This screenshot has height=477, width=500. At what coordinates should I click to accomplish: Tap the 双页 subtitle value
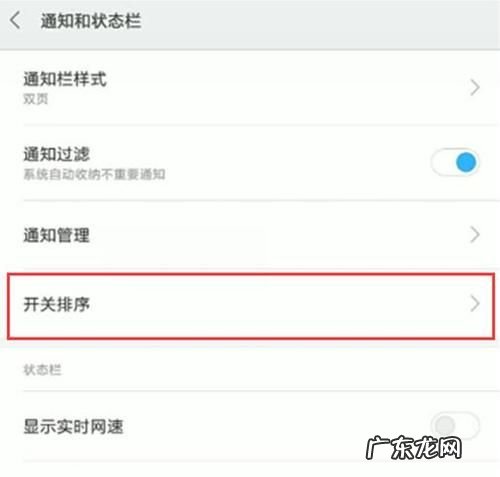[36, 99]
